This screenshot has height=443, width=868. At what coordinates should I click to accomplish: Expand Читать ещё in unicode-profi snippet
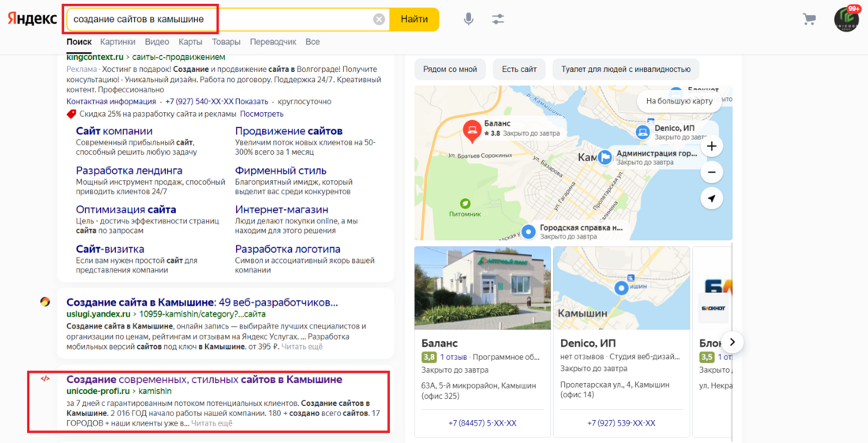pyautogui.click(x=212, y=423)
